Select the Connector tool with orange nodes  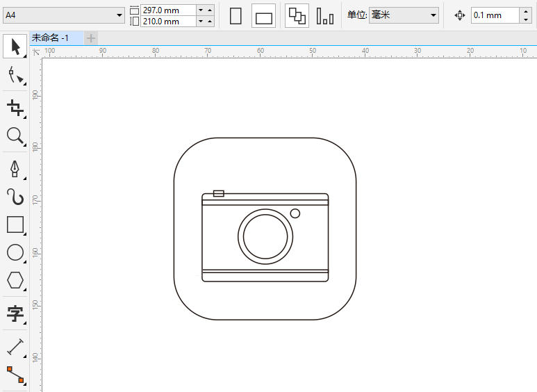[x=15, y=375]
